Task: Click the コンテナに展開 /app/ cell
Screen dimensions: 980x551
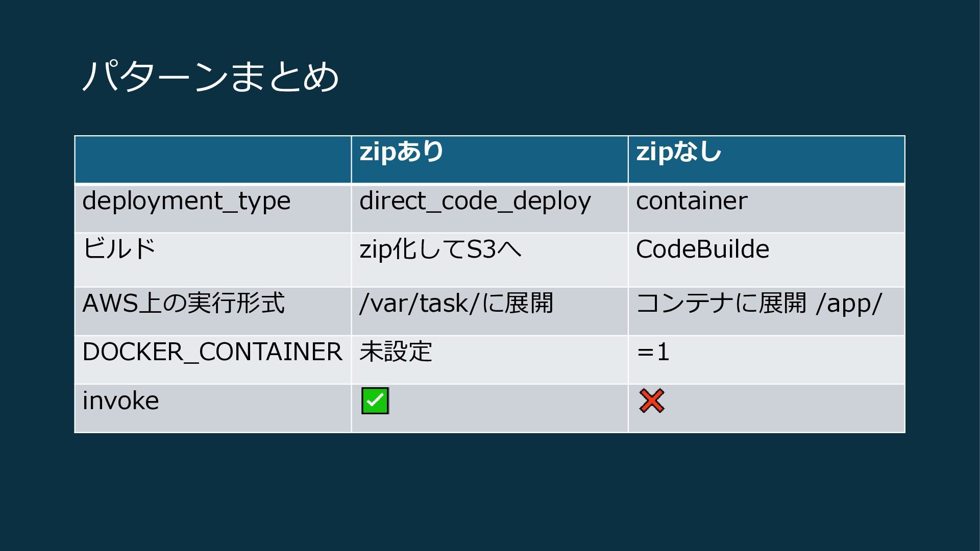Action: (x=759, y=303)
